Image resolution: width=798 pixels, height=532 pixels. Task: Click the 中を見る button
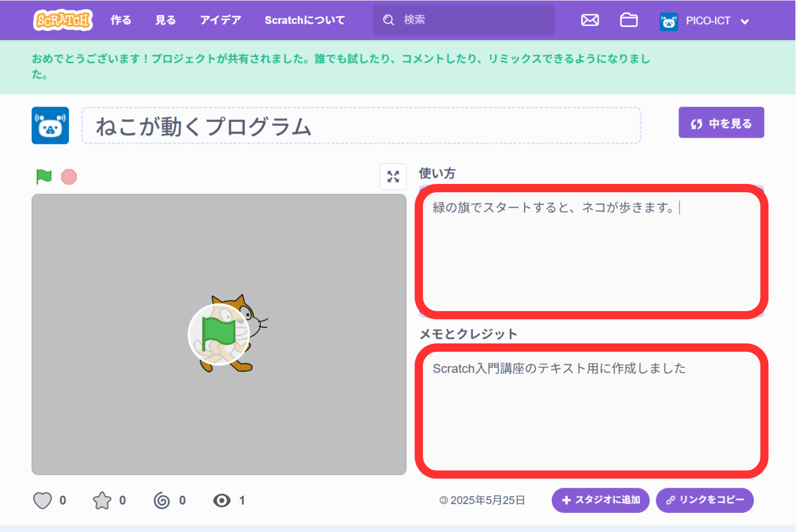(x=721, y=123)
